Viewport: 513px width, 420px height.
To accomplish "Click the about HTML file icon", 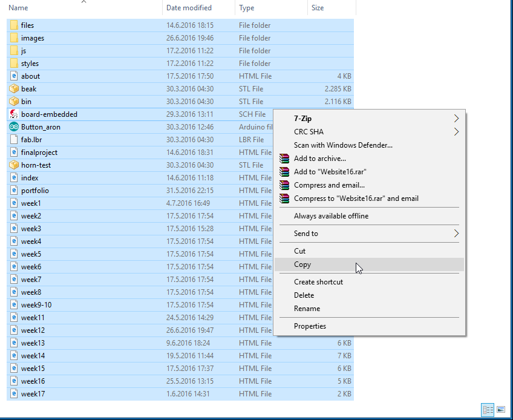I will 14,76.
